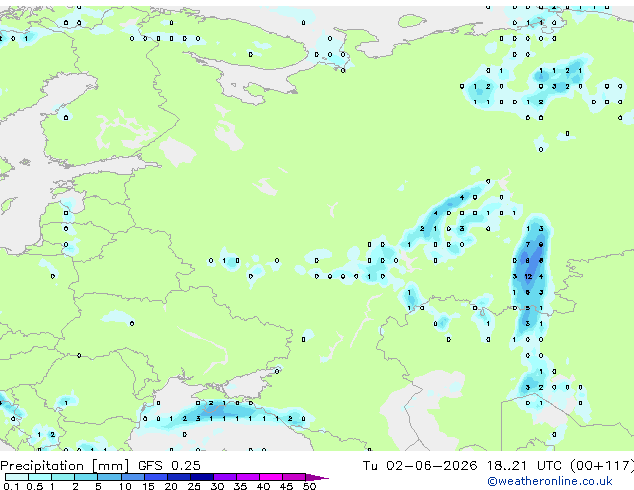Screen dimensions: 634x490
Task: Open the weatheronline.co.uk copyright link
Action: (550, 481)
